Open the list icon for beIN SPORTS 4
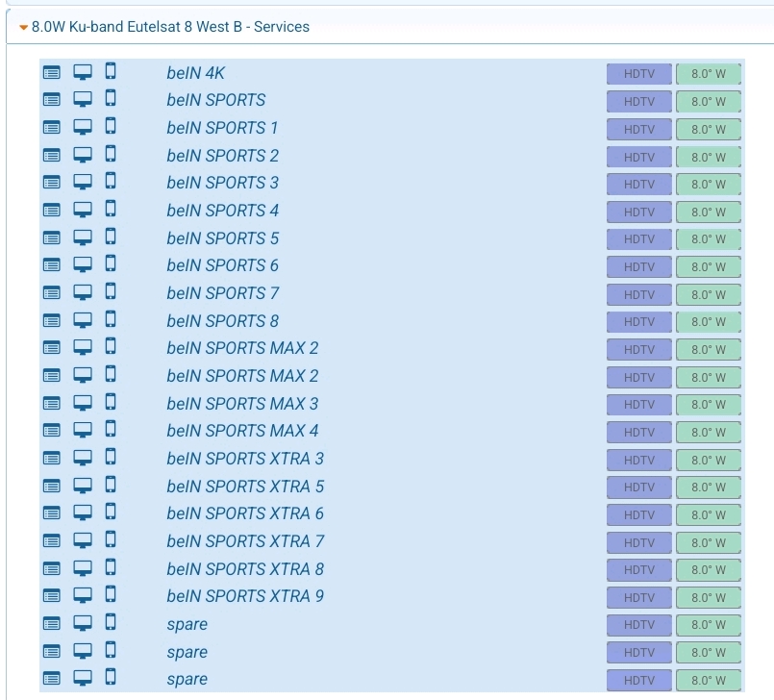This screenshot has width=774, height=700. point(51,211)
